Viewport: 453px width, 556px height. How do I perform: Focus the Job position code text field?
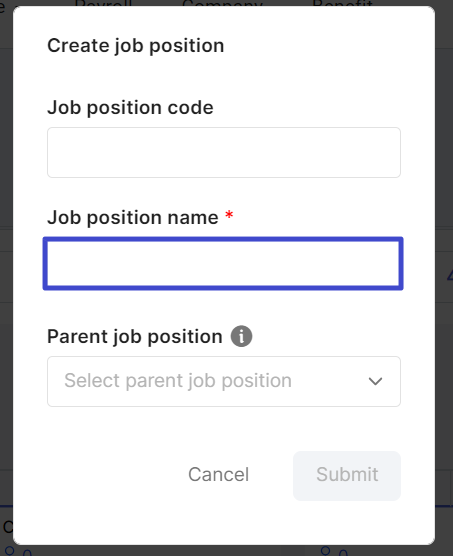coord(224,152)
